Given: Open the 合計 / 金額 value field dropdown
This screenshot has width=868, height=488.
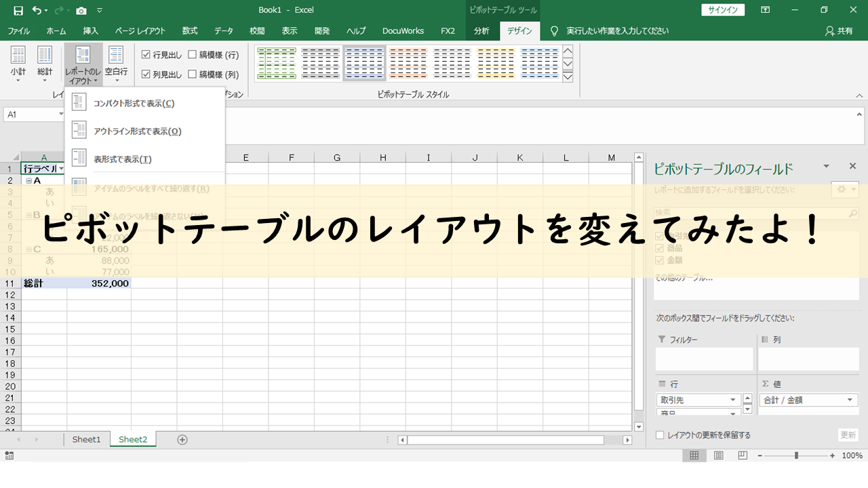Looking at the screenshot, I should (850, 400).
